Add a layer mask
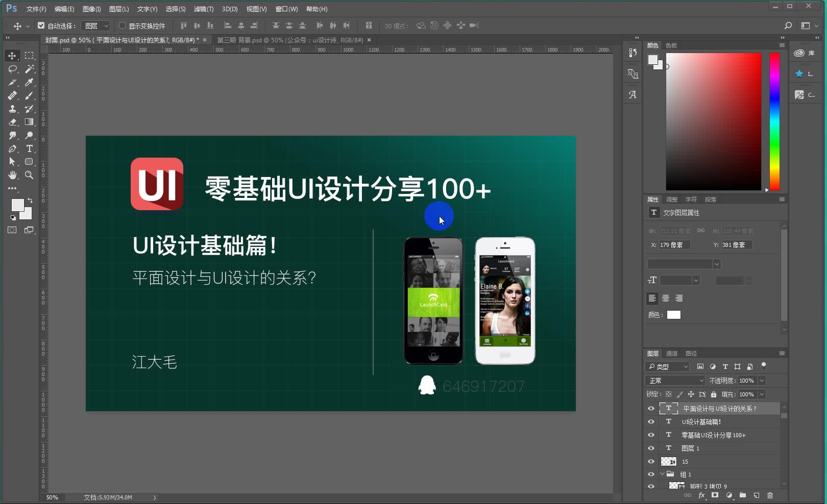 point(715,495)
